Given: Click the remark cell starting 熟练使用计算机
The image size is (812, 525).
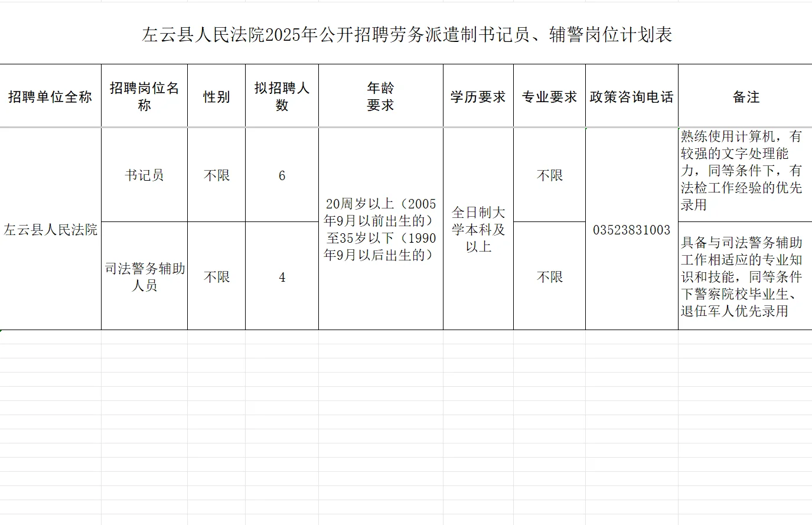Looking at the screenshot, I should point(745,175).
